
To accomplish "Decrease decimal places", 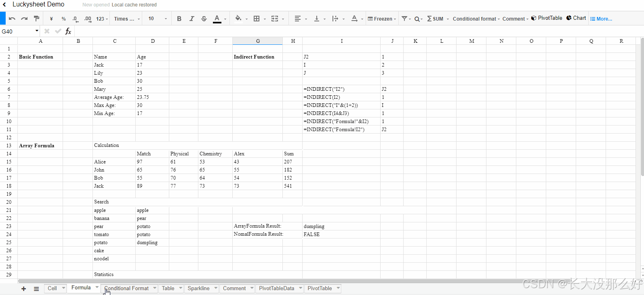I will click(76, 19).
